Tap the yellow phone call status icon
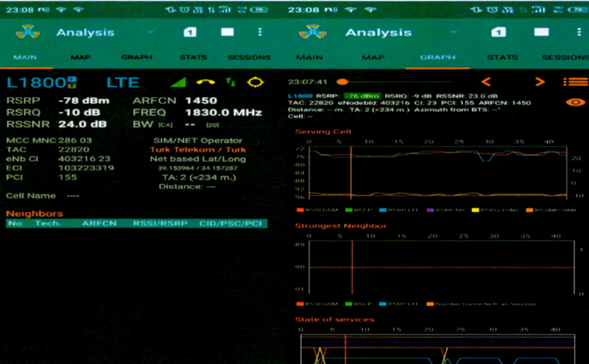 206,82
